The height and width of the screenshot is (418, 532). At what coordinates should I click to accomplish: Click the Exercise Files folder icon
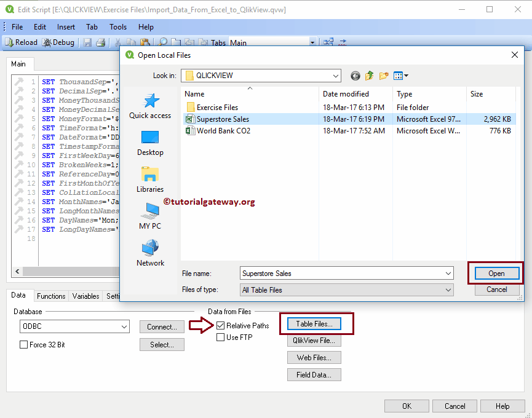point(191,108)
